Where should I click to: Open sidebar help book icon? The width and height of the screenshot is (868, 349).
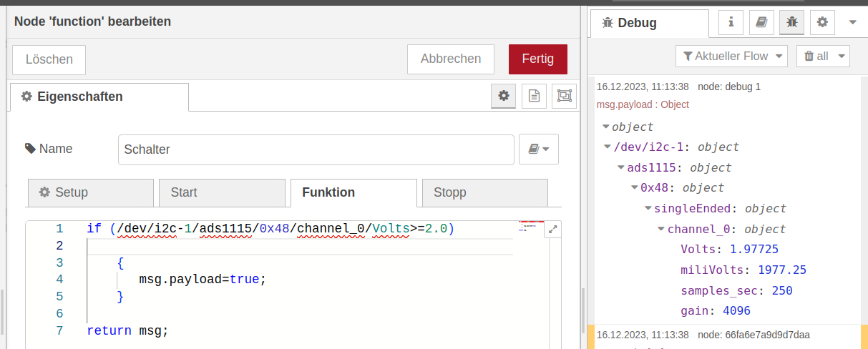pos(761,22)
